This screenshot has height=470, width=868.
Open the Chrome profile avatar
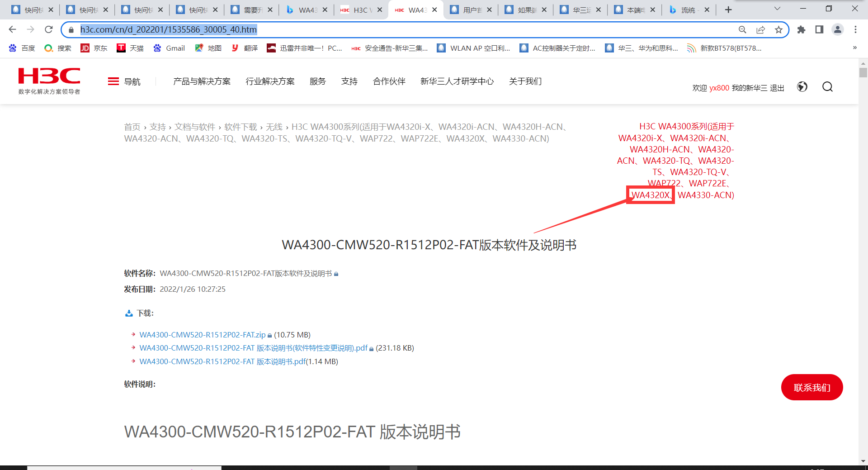point(838,29)
